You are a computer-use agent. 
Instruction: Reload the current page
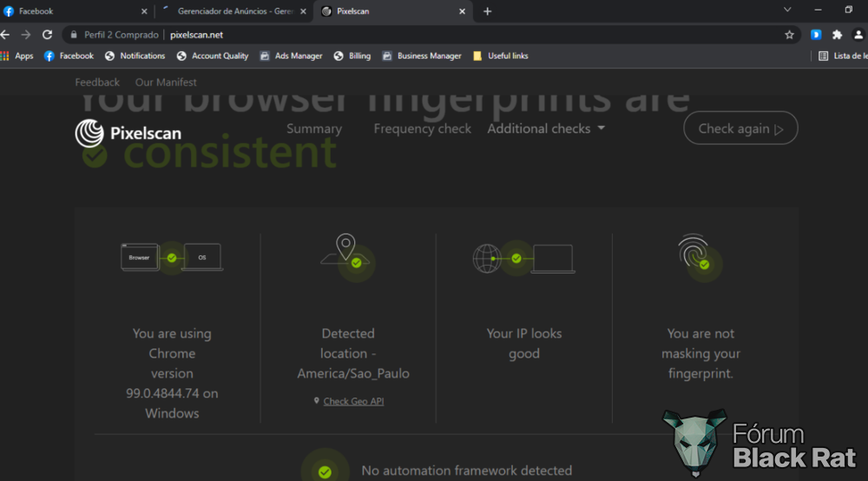[x=48, y=35]
